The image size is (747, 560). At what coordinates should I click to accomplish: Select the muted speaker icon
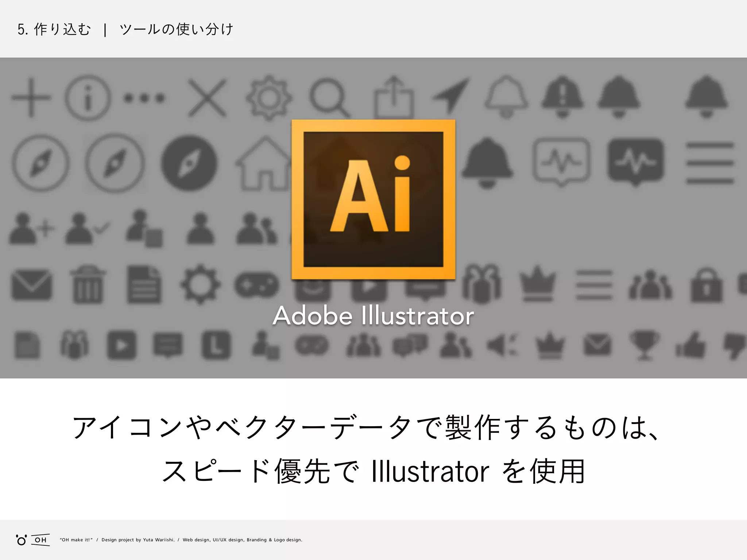(x=502, y=345)
